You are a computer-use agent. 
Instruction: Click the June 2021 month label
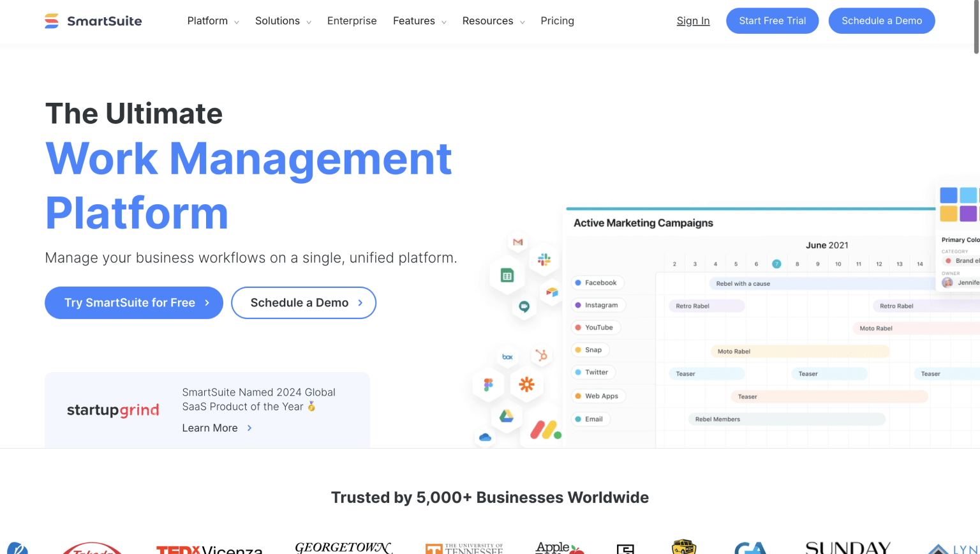(x=827, y=245)
